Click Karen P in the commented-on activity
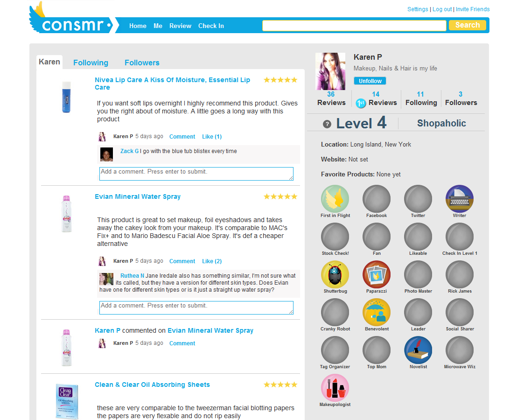Image resolution: width=524 pixels, height=420 pixels. 107,330
